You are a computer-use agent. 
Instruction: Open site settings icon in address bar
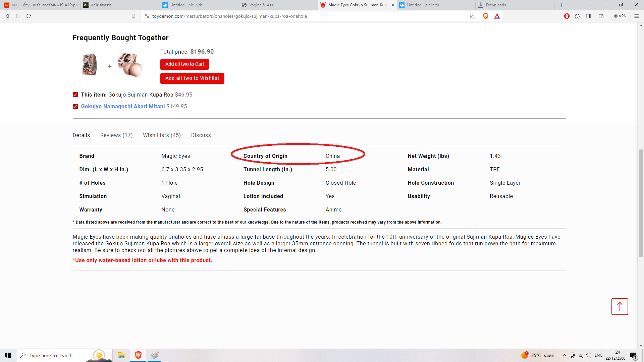tap(147, 16)
